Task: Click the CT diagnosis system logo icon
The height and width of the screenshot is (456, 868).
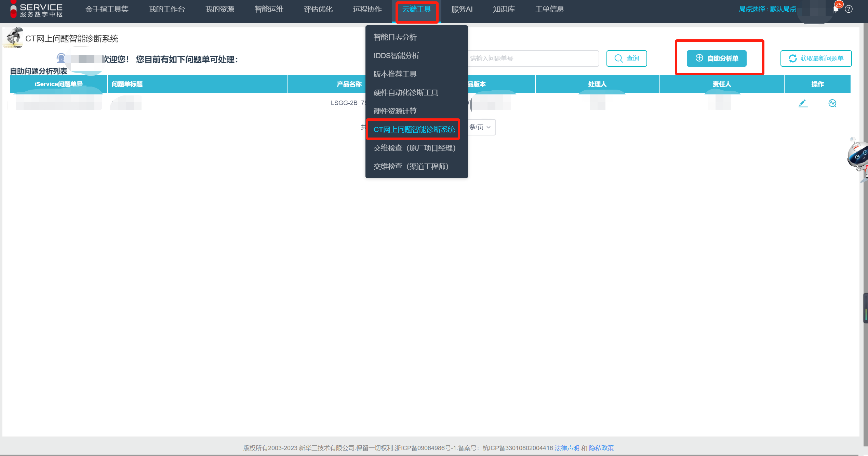Action: 13,38
